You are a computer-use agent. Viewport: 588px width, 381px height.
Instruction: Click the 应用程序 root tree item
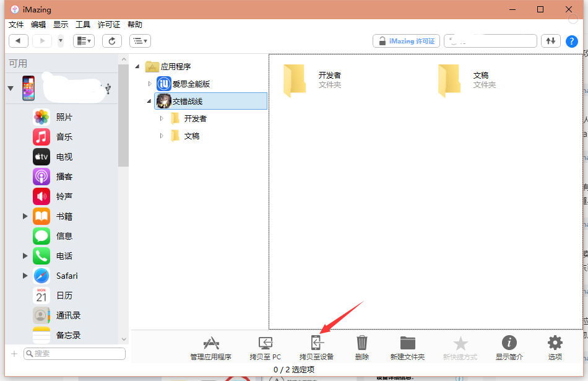(x=168, y=66)
